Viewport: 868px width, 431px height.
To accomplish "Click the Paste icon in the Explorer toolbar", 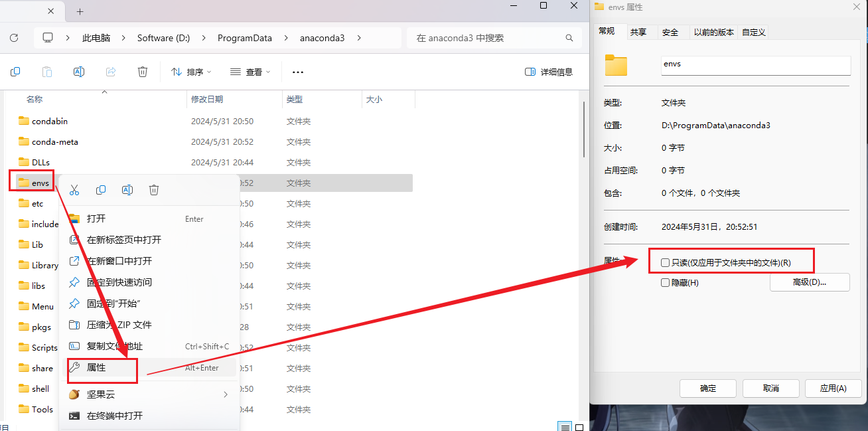I will (x=47, y=72).
